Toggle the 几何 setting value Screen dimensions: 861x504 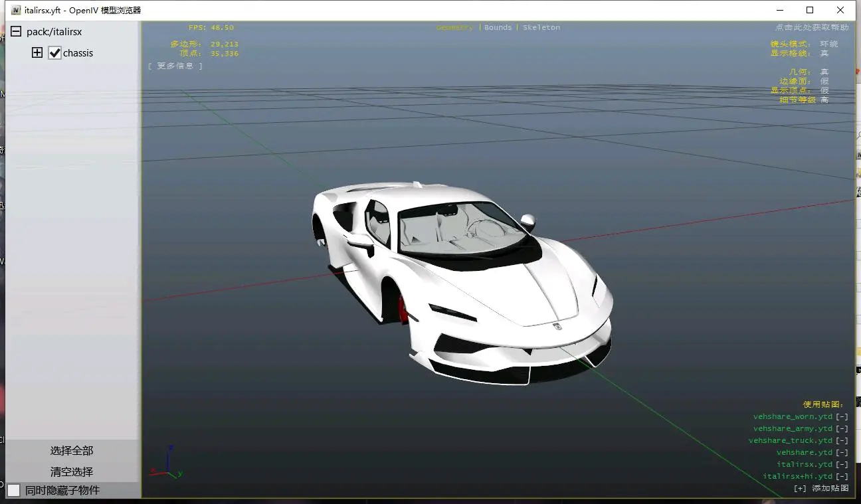click(824, 72)
